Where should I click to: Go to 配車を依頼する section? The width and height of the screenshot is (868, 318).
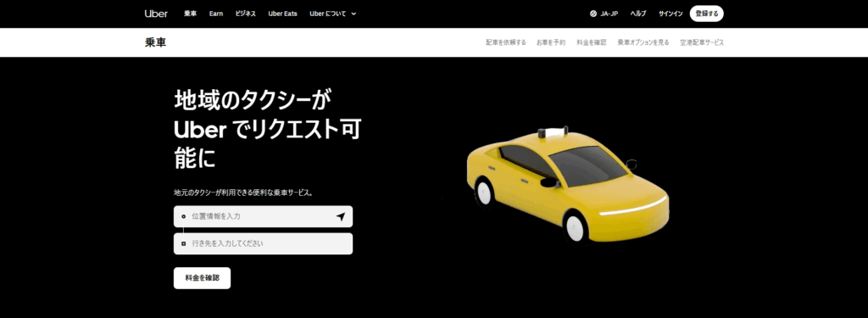pos(506,42)
